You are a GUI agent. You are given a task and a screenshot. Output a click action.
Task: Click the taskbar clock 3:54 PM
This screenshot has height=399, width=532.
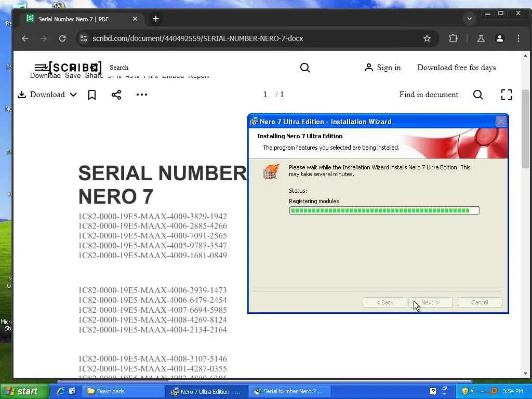(513, 392)
